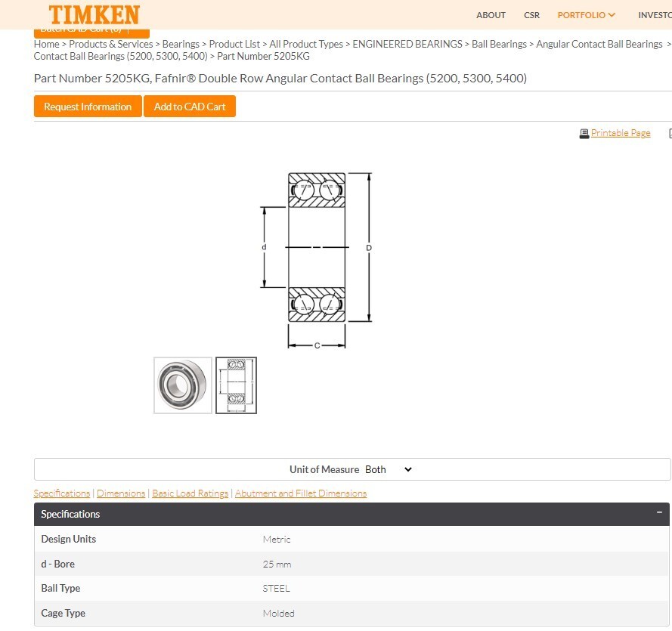Click the 'Cage Type' label
This screenshot has width=672, height=631.
point(63,613)
